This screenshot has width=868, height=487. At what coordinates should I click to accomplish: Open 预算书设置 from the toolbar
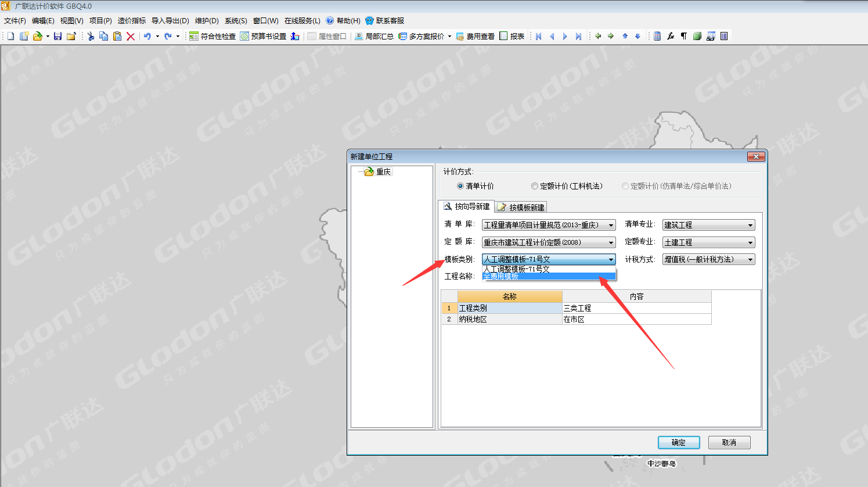click(x=263, y=36)
